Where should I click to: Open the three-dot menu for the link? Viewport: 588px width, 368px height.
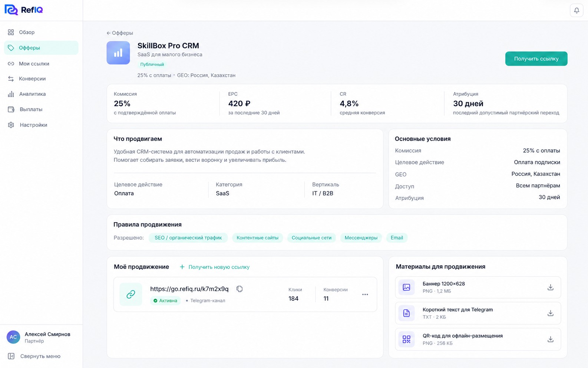point(365,295)
